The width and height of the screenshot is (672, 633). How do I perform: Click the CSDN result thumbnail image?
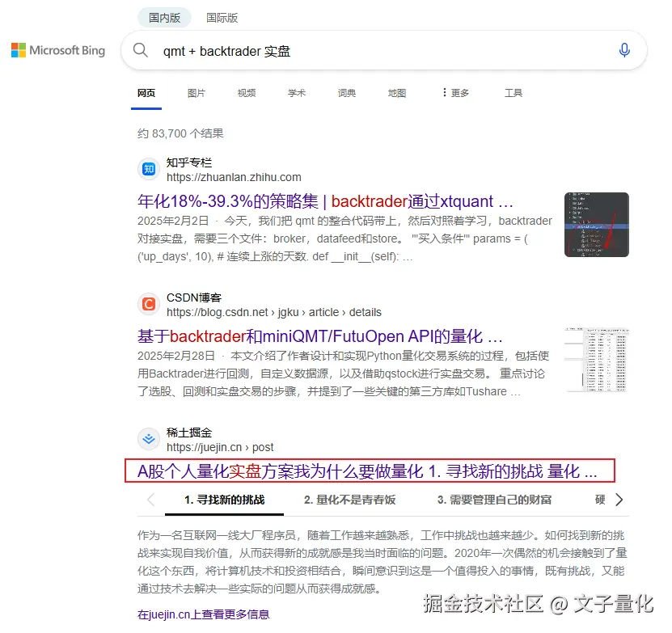pyautogui.click(x=597, y=360)
